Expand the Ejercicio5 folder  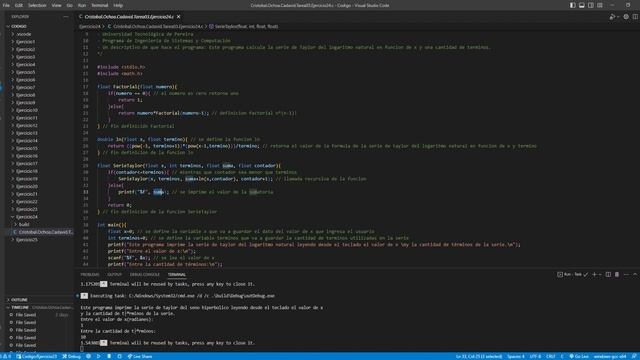(x=26, y=72)
